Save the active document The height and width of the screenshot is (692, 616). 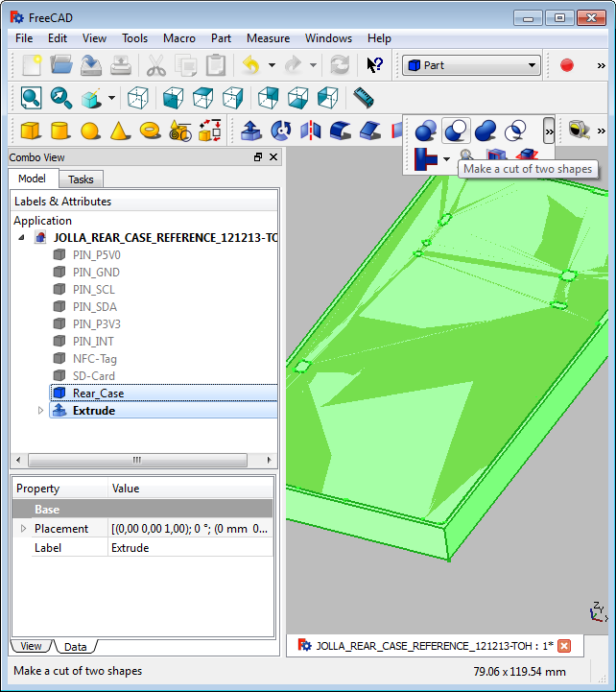click(91, 65)
